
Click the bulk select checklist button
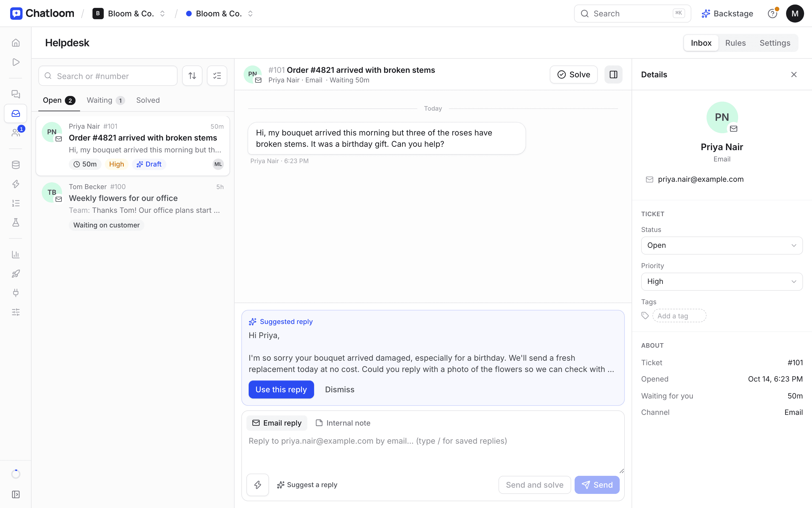217,76
